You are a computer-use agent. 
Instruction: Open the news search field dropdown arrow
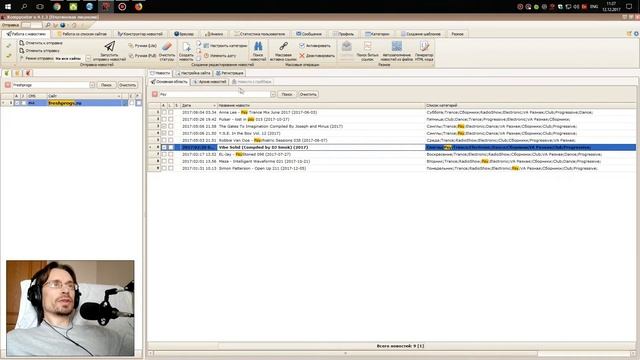click(x=273, y=94)
